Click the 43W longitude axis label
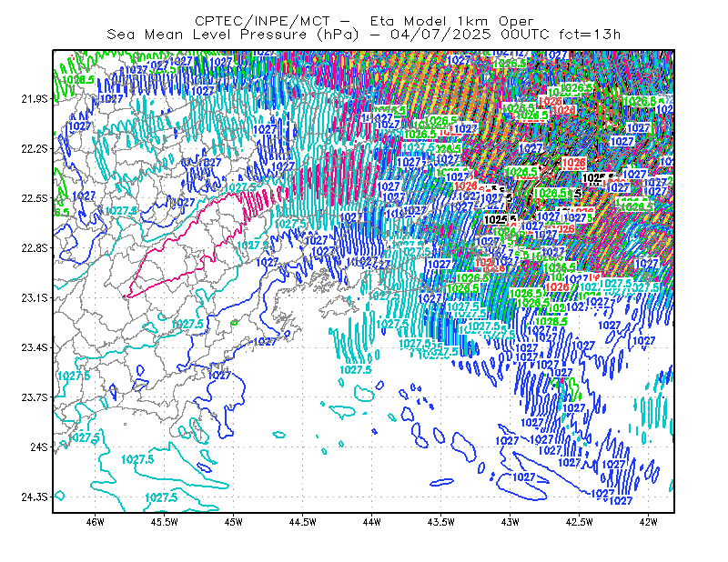This screenshot has width=728, height=562. click(x=511, y=522)
